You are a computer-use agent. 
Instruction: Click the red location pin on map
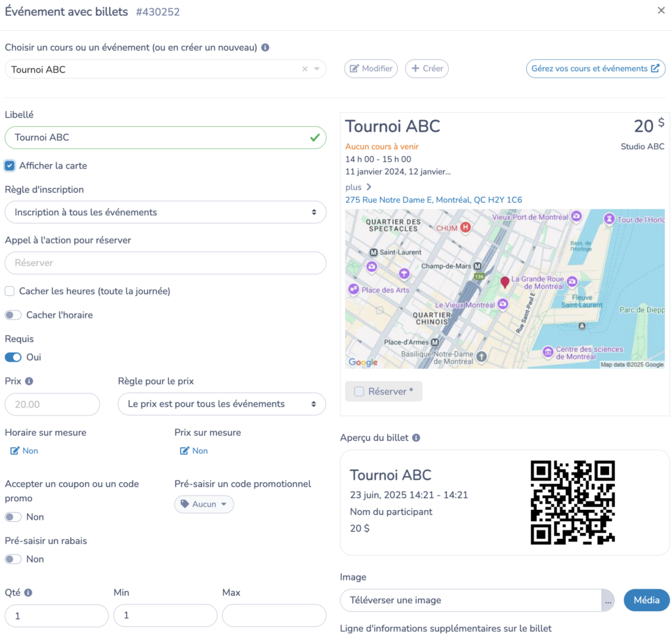(505, 283)
